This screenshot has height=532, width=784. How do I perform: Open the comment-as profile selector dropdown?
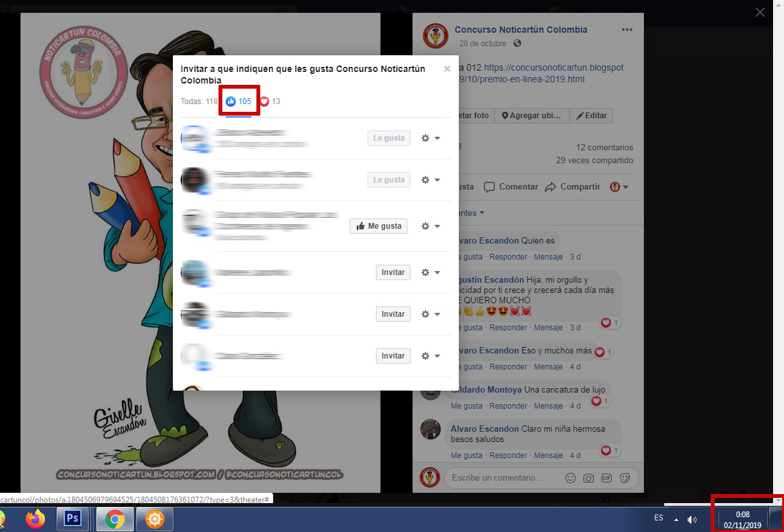coord(619,187)
